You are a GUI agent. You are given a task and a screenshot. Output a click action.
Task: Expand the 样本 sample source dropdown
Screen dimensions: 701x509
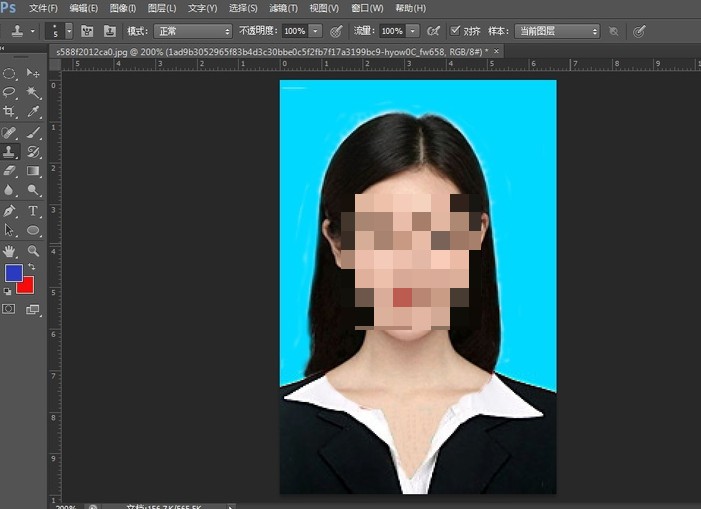558,31
